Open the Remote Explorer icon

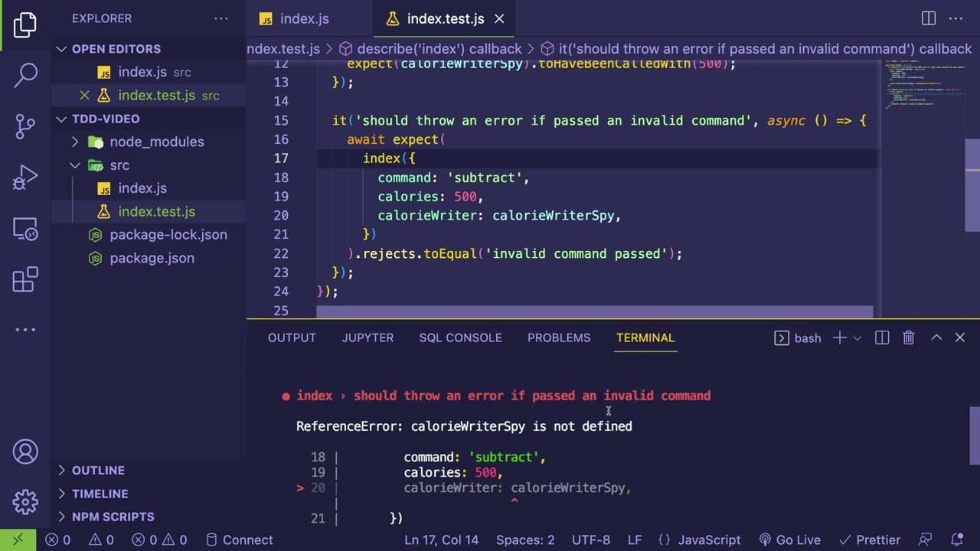point(25,228)
